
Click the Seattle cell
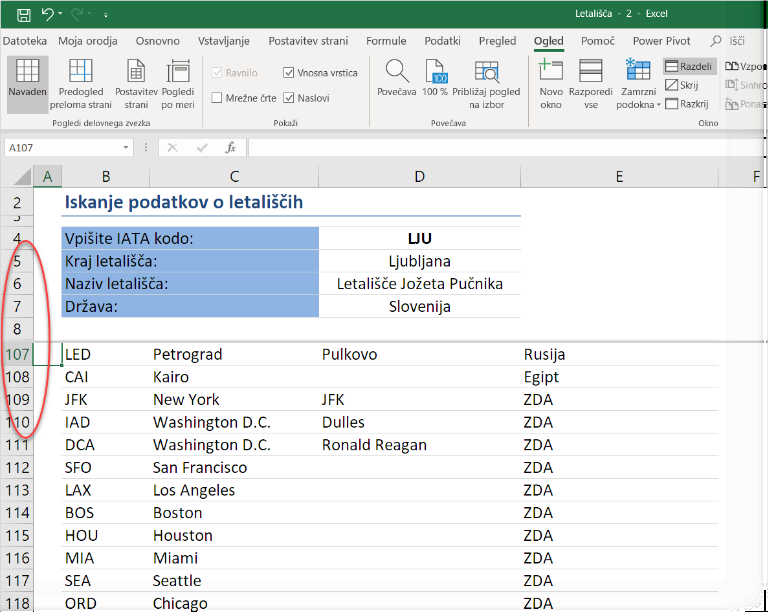[x=234, y=581]
